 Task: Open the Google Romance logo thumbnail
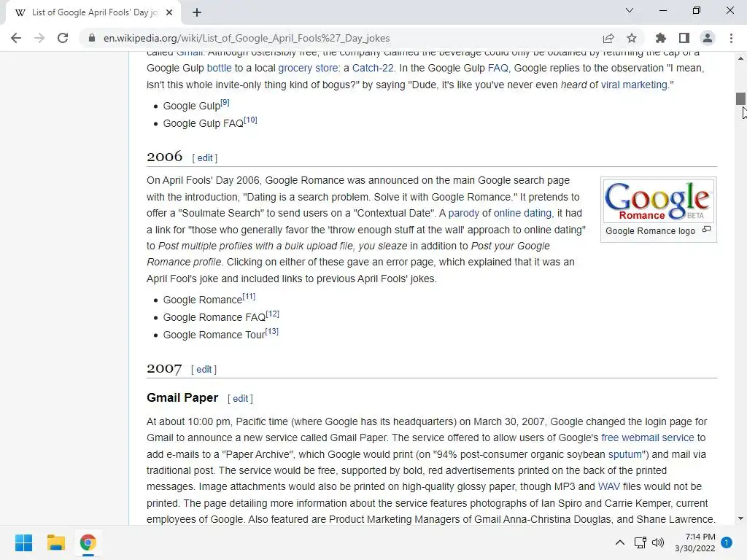click(659, 200)
